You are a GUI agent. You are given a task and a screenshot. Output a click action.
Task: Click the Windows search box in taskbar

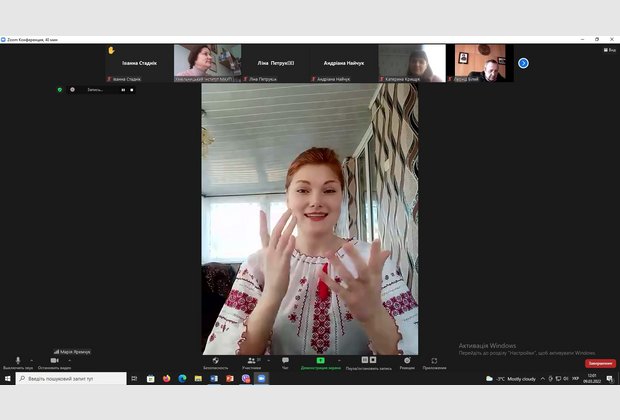pyautogui.click(x=70, y=379)
